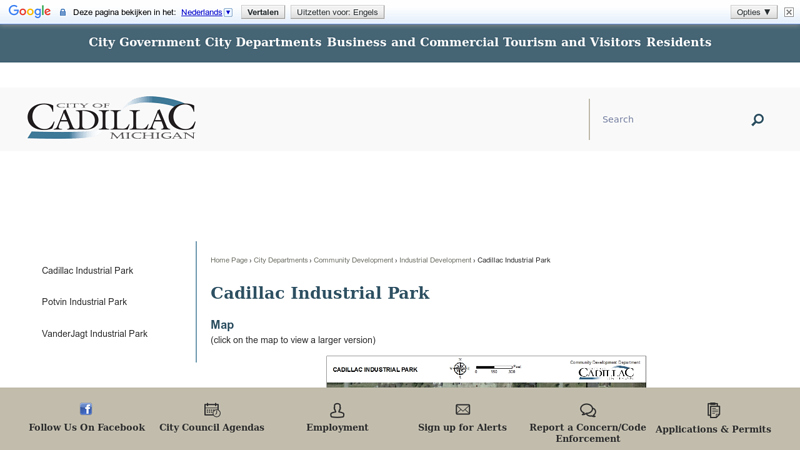
Task: Open the Opties dropdown menu
Action: pyautogui.click(x=754, y=12)
